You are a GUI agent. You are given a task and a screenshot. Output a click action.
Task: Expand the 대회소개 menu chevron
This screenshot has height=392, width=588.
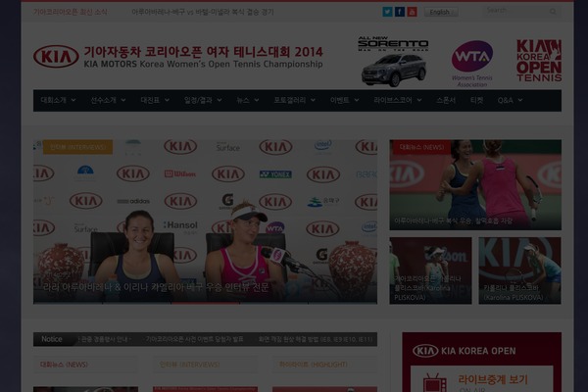click(x=73, y=100)
